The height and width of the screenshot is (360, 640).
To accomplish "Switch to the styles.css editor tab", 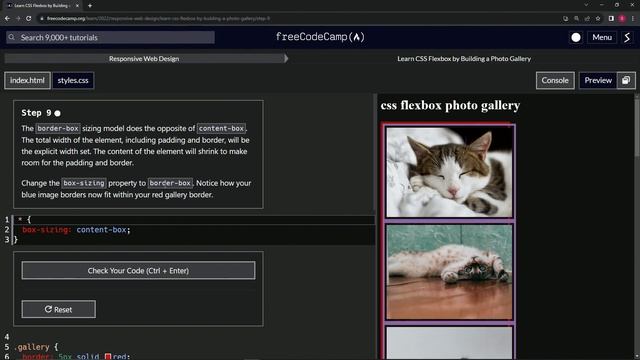I will pyautogui.click(x=73, y=80).
